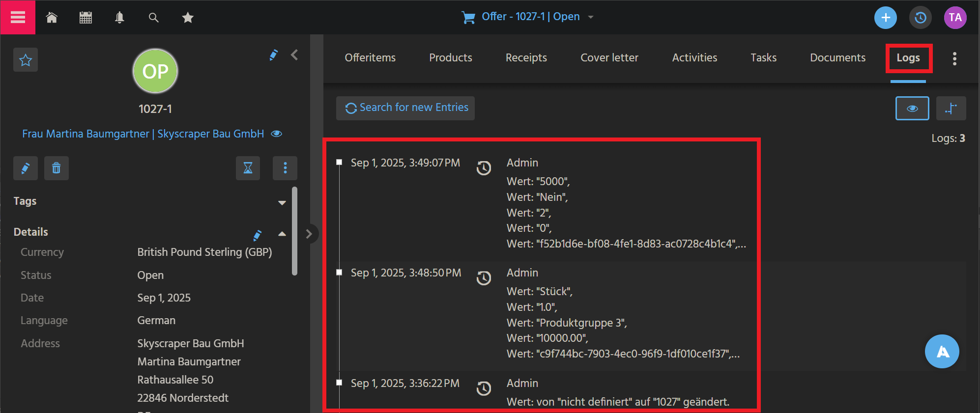Click the Date value Sep 1, 2025

tap(164, 298)
